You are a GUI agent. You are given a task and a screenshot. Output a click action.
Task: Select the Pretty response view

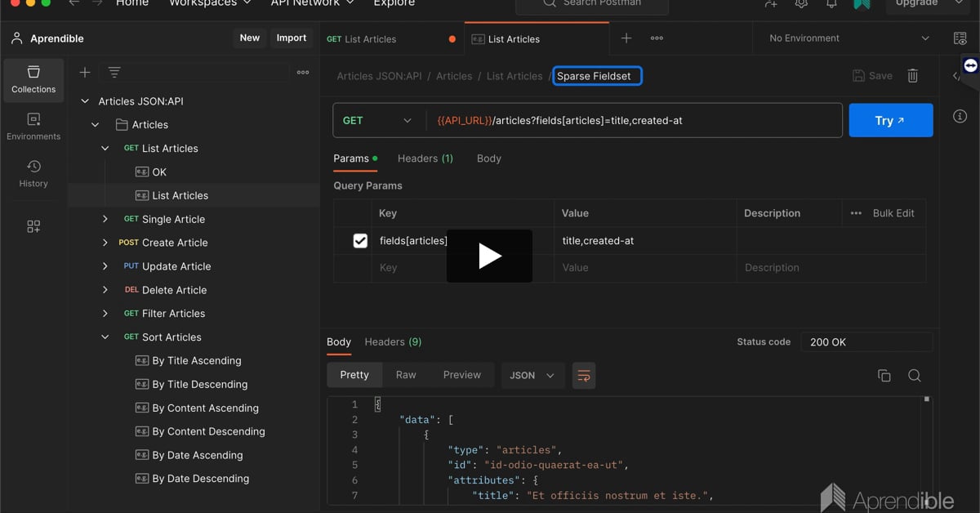click(x=354, y=375)
